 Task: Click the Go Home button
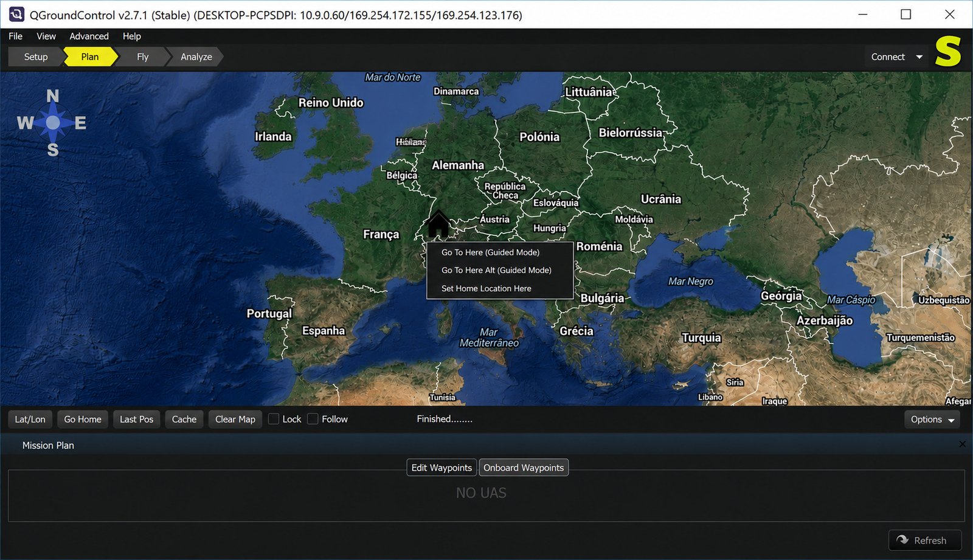[x=83, y=420]
